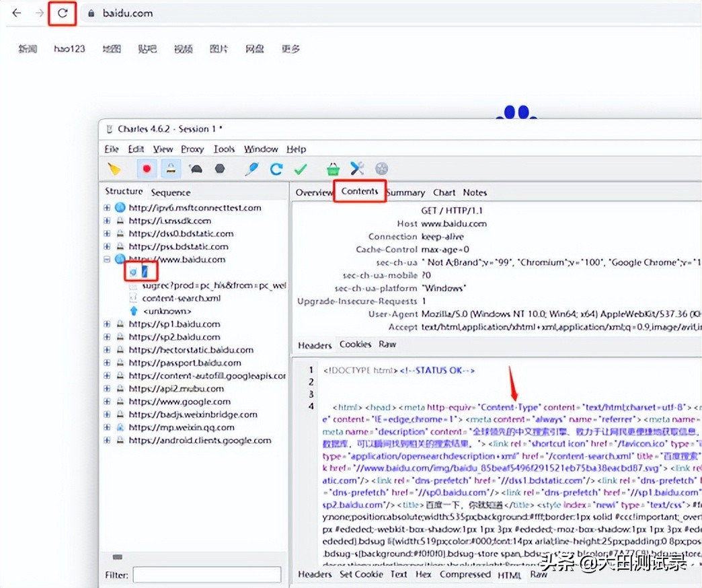702x588 pixels.
Task: Expand the https://api2.mubu.com node
Action: pyautogui.click(x=107, y=389)
